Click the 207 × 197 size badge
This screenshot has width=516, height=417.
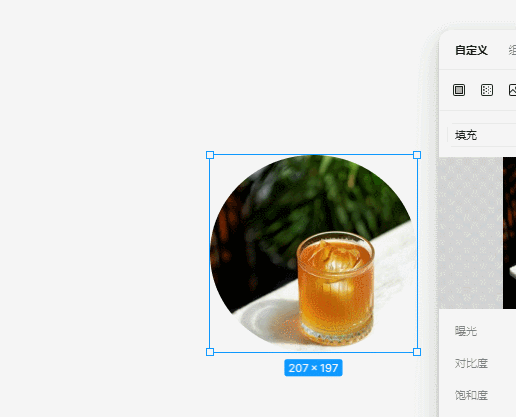313,368
